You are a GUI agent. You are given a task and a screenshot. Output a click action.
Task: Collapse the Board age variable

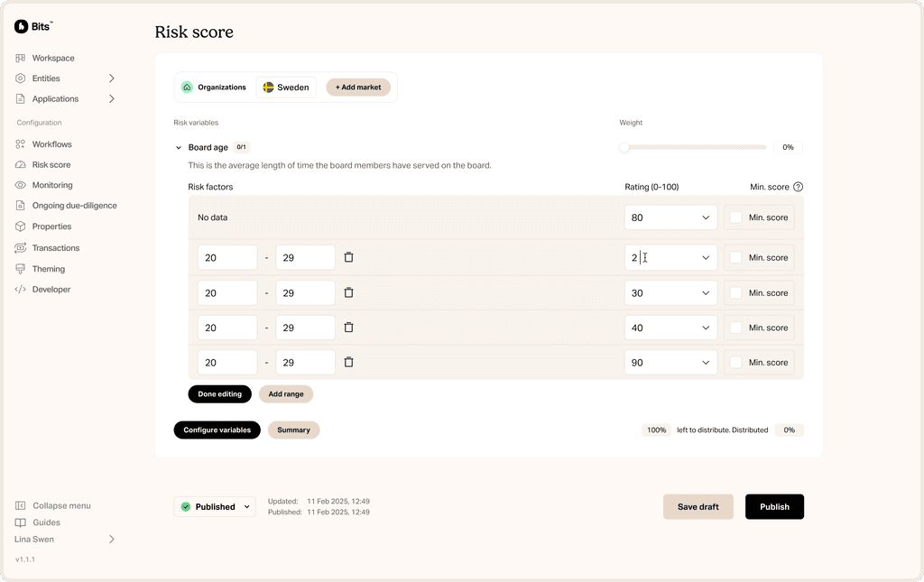point(178,146)
